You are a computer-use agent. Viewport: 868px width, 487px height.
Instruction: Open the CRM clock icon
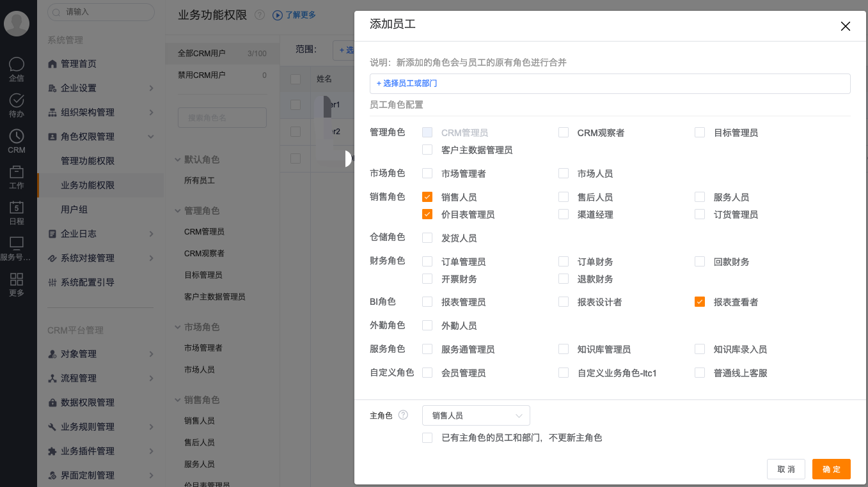[17, 136]
